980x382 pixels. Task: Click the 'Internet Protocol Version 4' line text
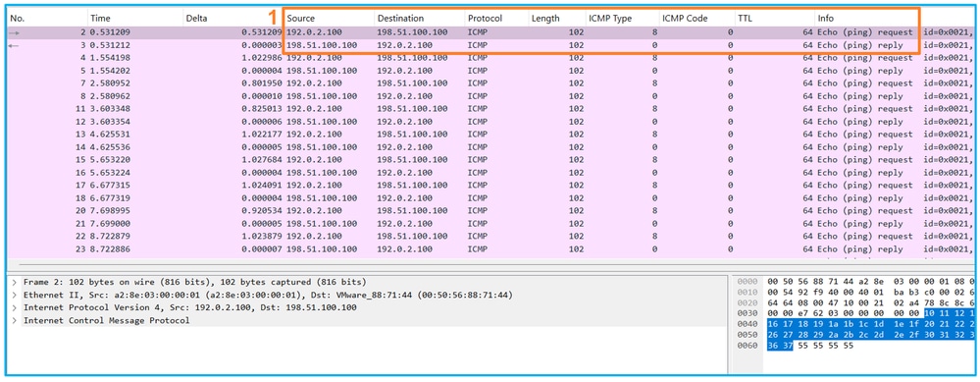190,307
